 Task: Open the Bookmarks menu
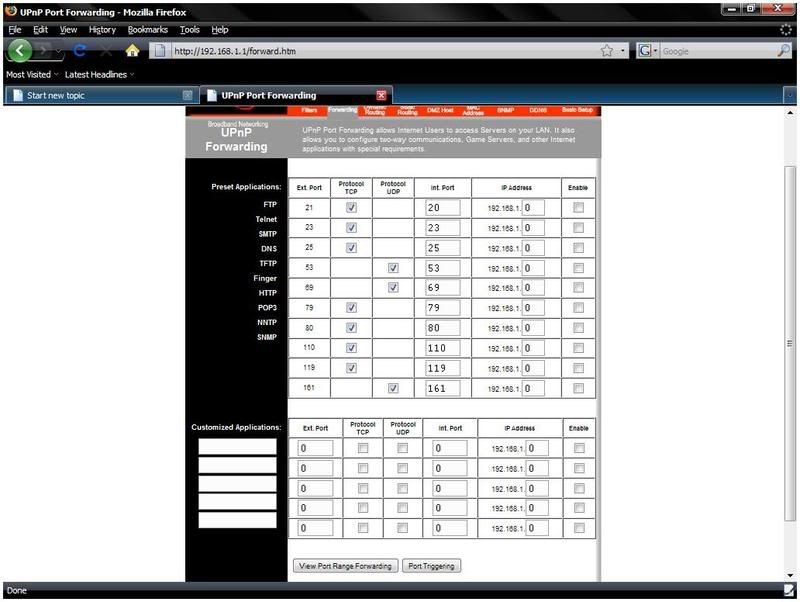pos(148,30)
